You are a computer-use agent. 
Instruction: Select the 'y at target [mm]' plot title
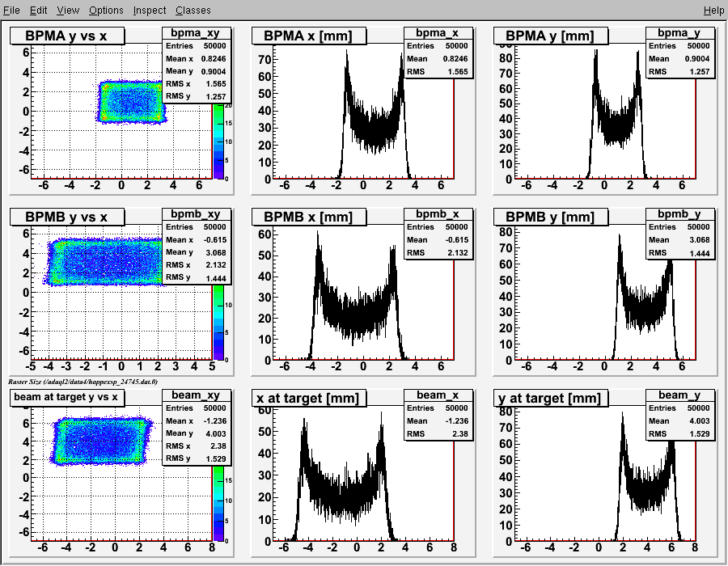pos(551,398)
